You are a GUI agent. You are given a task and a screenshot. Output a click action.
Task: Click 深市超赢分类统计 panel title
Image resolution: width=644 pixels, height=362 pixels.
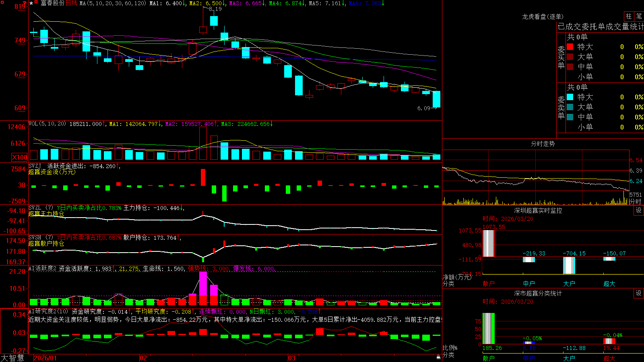[x=538, y=293]
